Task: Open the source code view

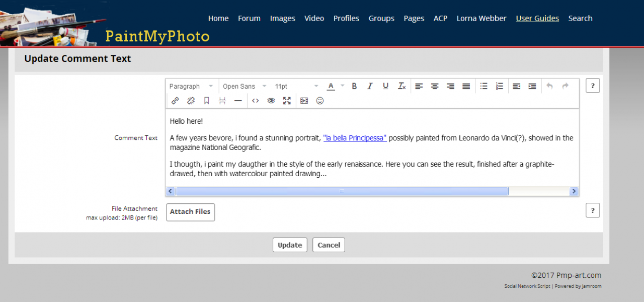Action: coord(255,101)
